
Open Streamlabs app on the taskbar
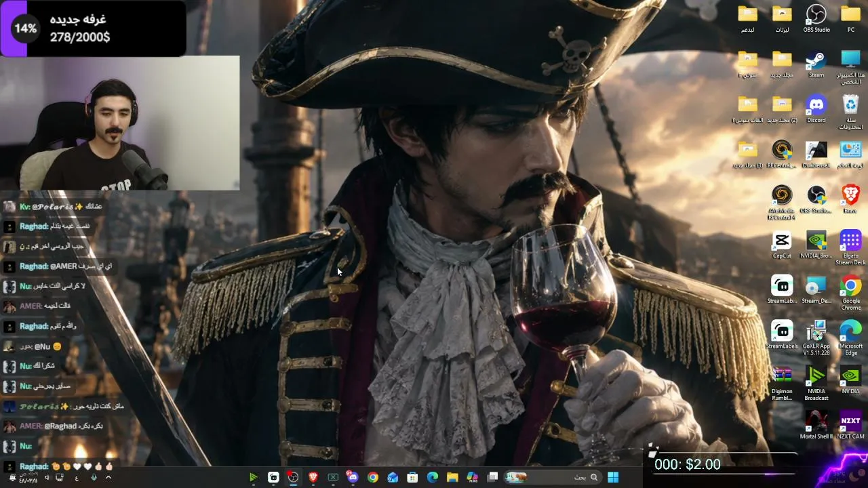(273, 477)
